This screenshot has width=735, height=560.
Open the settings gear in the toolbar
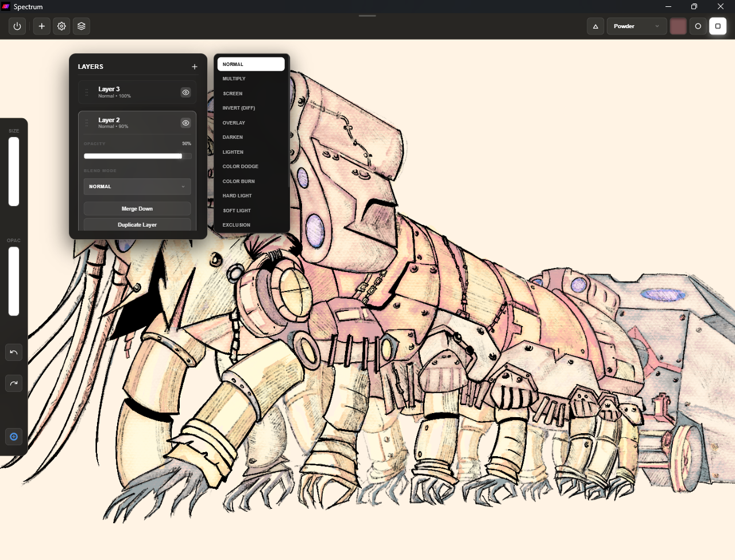coord(61,26)
